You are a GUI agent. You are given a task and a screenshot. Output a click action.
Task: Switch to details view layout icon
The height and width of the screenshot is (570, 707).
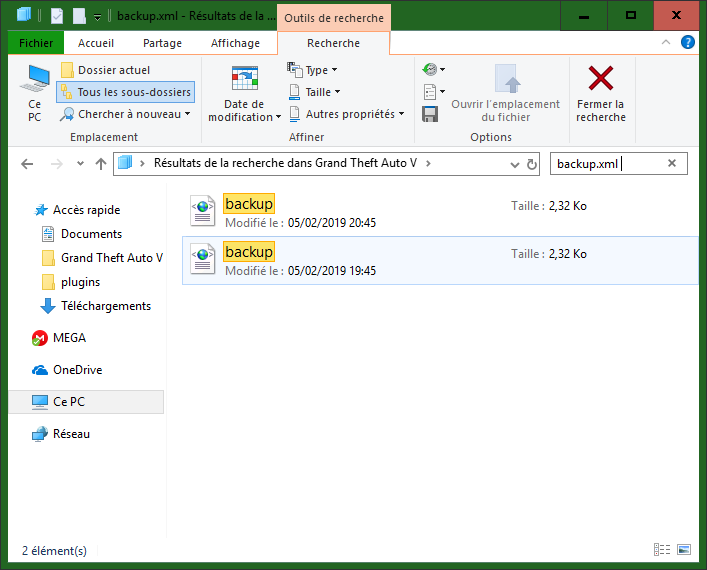tap(662, 549)
